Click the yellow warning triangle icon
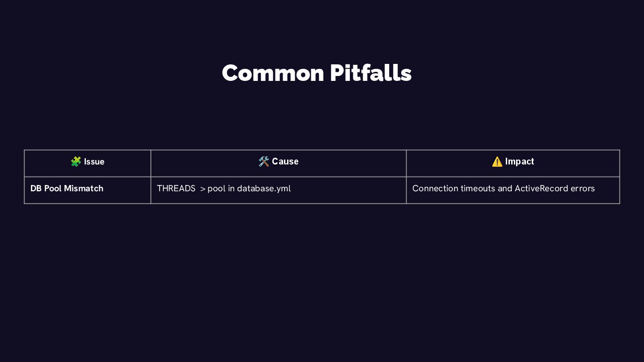The height and width of the screenshot is (362, 644). point(497,162)
